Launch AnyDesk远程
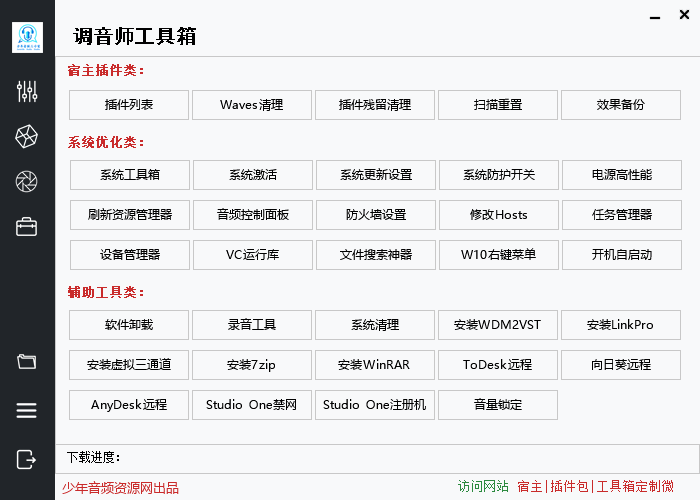This screenshot has height=500, width=700. [x=129, y=405]
